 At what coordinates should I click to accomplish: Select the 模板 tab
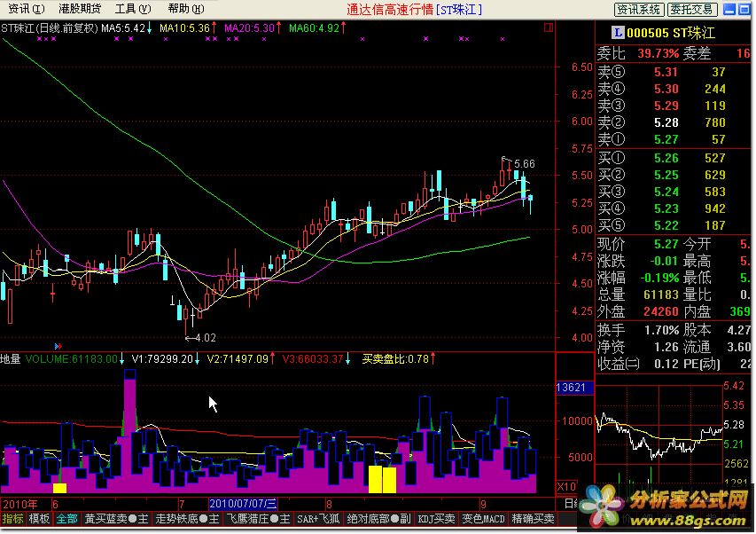click(39, 519)
